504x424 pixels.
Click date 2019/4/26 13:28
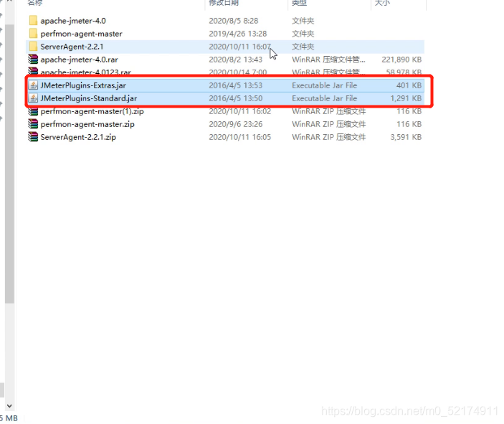238,34
